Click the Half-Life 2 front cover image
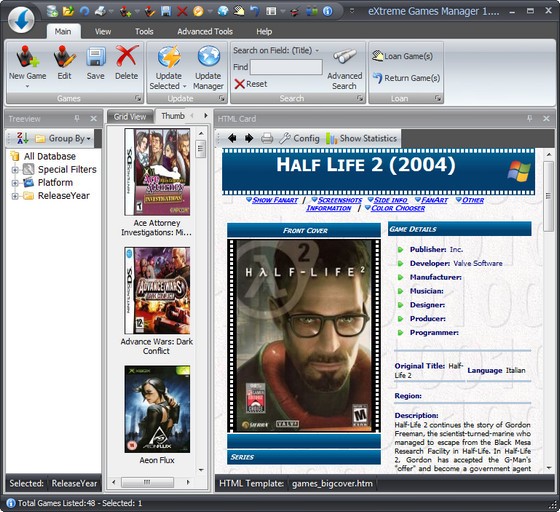 point(304,336)
